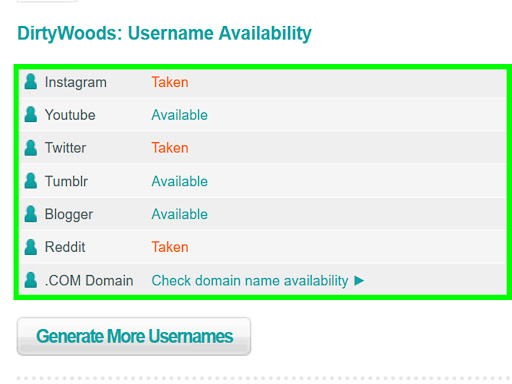Screen dimensions: 512x384
Task: Click the user icon beside Tumblr
Action: coord(31,181)
